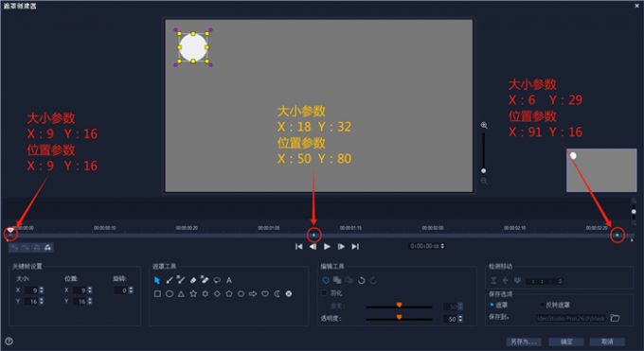Click the zoom out magnifier beside preview
The height and width of the screenshot is (351, 644).
[x=484, y=181]
